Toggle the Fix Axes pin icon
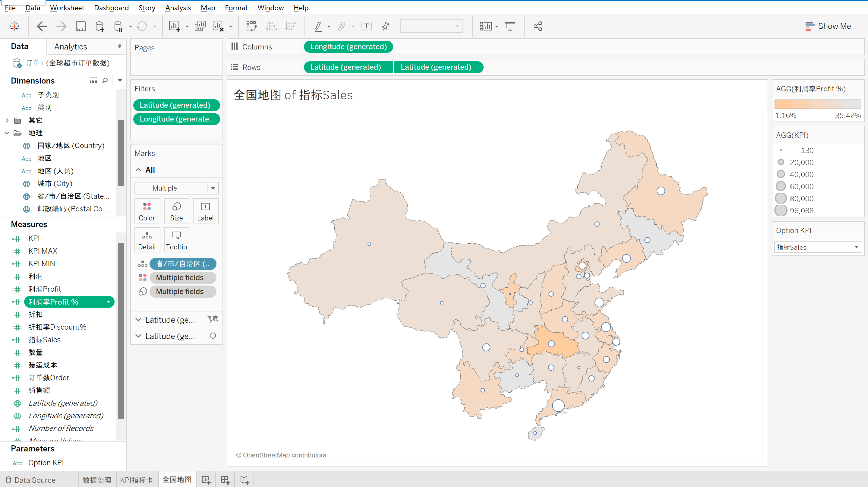868x487 pixels. point(386,26)
